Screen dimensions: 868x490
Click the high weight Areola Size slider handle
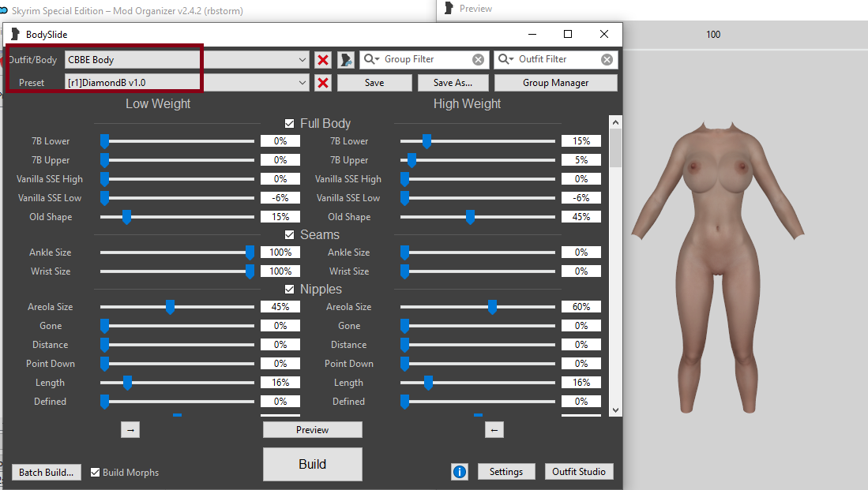pos(492,307)
